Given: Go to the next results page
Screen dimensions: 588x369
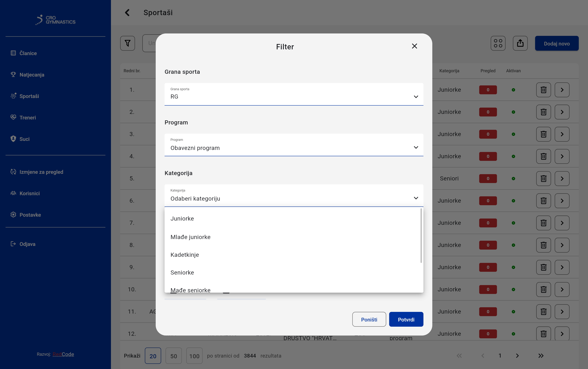Looking at the screenshot, I should coord(517,356).
